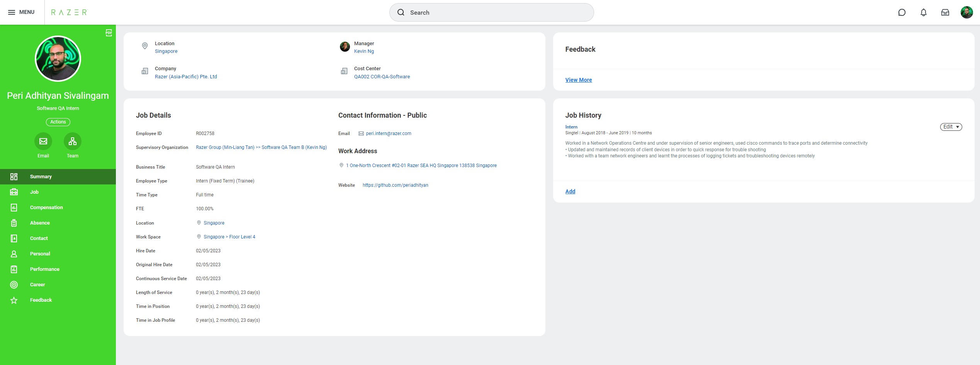This screenshot has height=365, width=980.
Task: Open the Supervisory Organization link
Action: [x=261, y=147]
